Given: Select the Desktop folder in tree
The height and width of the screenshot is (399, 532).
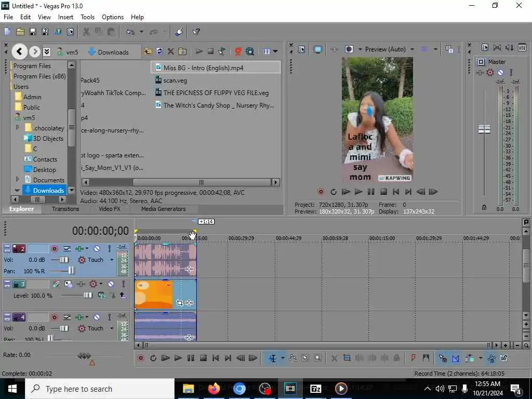Looking at the screenshot, I should (x=44, y=170).
